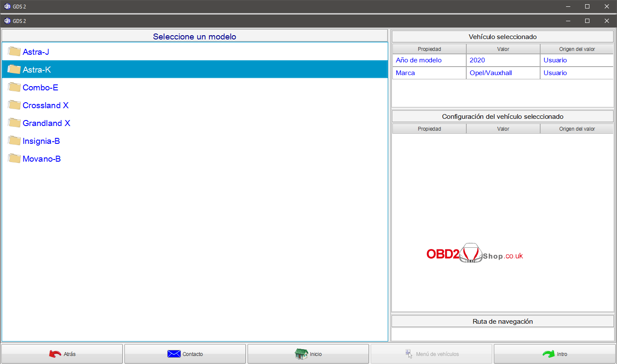617x364 pixels.
Task: Click the folder icon beside Crossland X
Action: point(14,105)
